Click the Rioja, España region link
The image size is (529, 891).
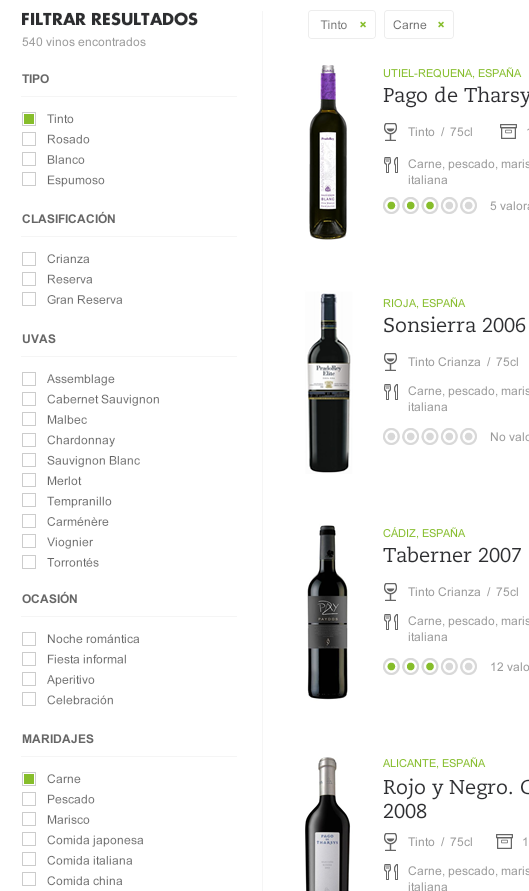[424, 303]
